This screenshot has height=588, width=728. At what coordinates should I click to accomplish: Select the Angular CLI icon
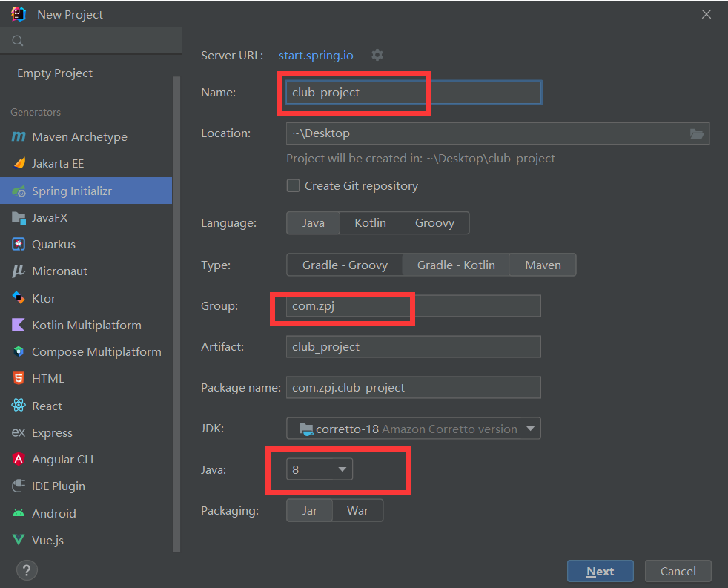tap(19, 460)
